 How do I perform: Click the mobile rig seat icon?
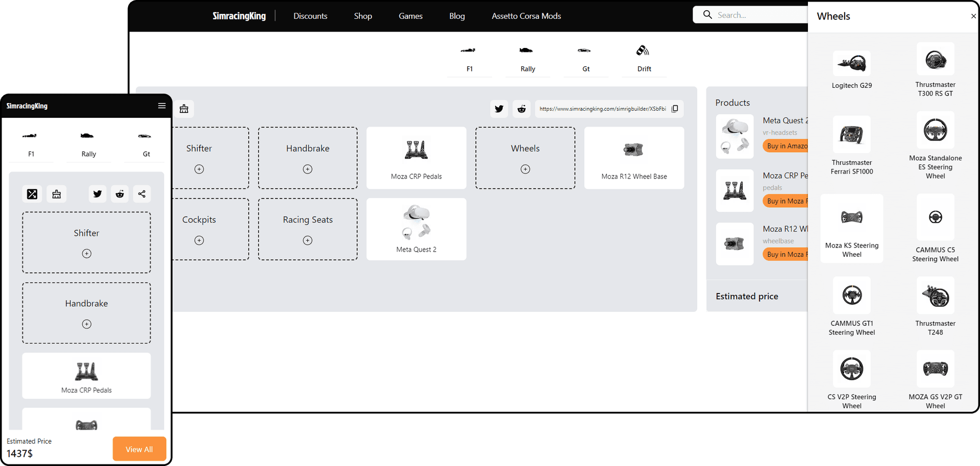pos(57,194)
